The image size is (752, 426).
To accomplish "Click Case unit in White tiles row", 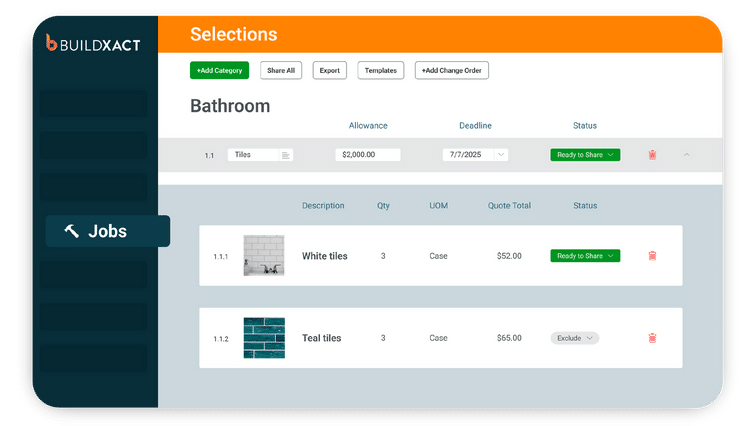I will (438, 256).
